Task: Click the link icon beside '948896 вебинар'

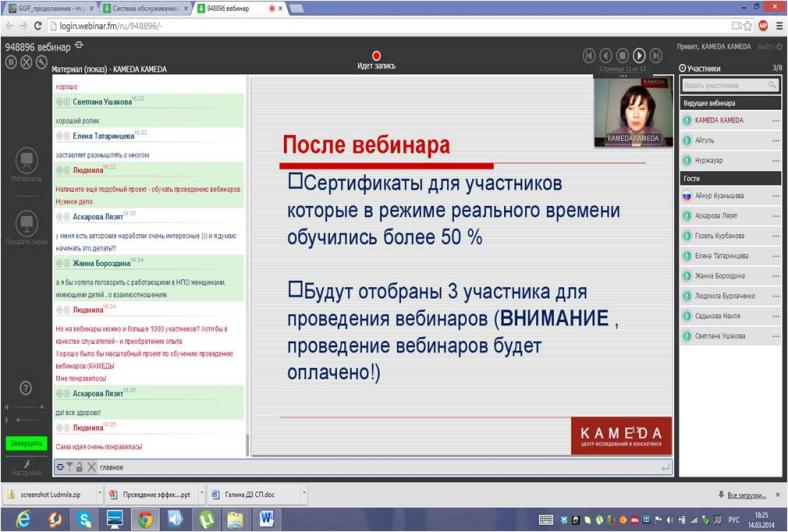Action: 79,45
